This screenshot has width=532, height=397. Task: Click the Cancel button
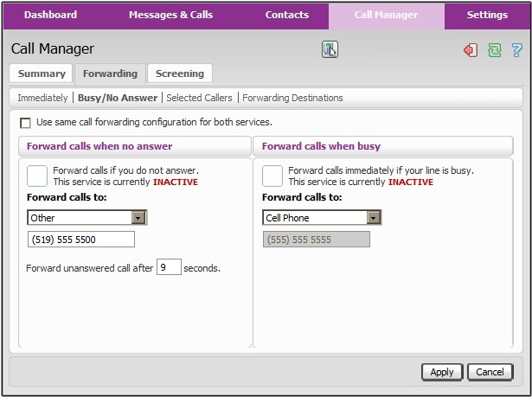click(x=490, y=372)
